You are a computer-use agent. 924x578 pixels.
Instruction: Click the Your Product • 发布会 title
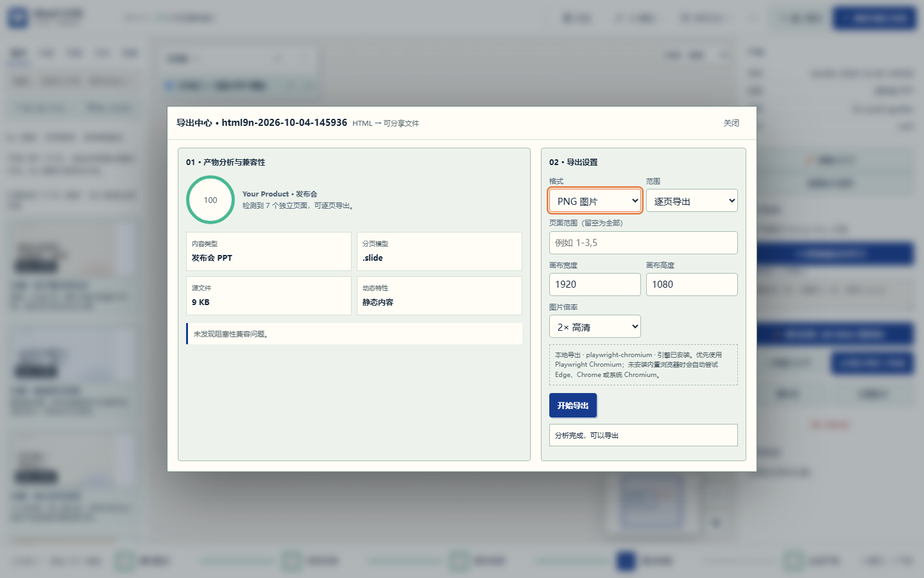point(280,194)
